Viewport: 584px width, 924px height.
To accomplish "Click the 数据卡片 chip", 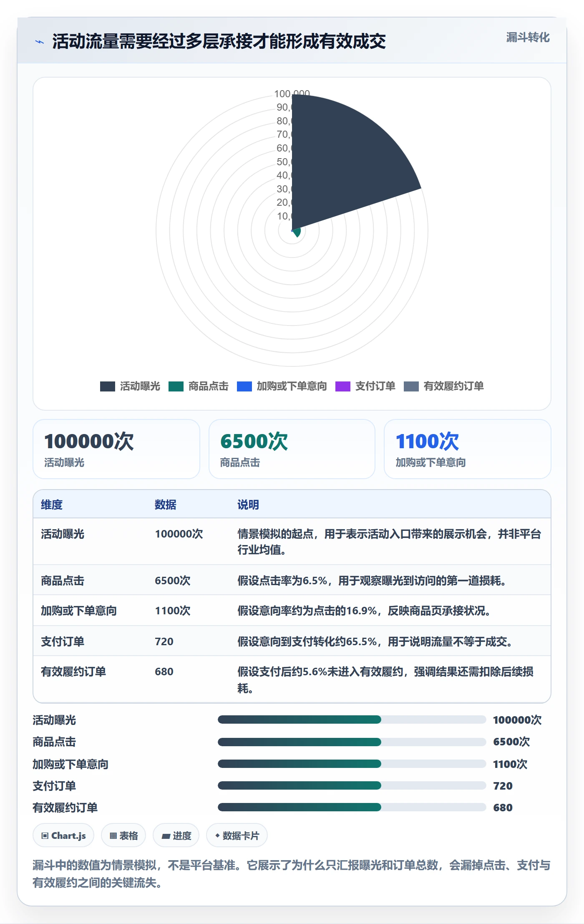I will pyautogui.click(x=237, y=836).
